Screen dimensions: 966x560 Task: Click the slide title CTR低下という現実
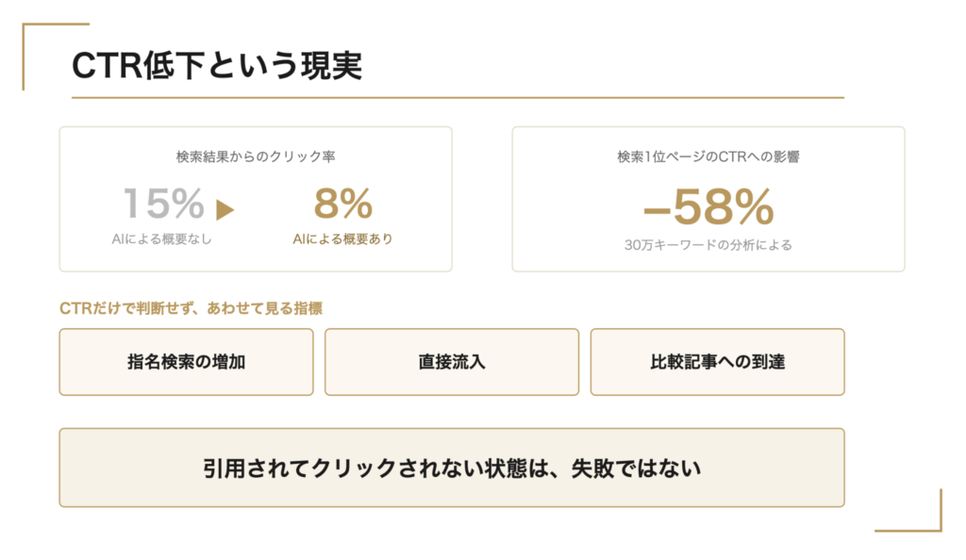click(217, 65)
